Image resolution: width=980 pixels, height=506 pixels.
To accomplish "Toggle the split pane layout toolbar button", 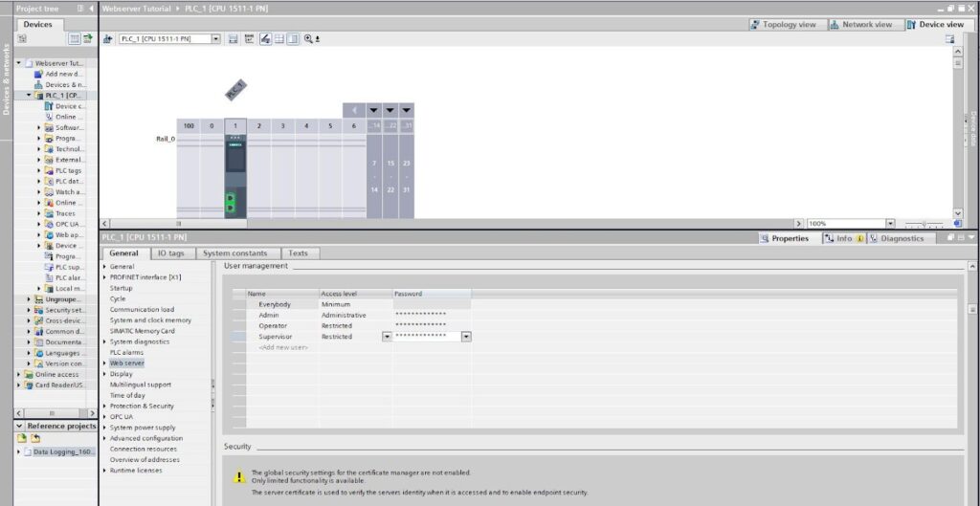I will click(x=293, y=38).
